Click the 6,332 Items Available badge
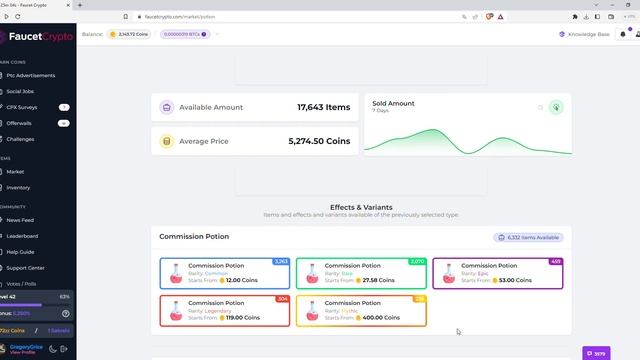This screenshot has height=360, width=640. tap(528, 238)
